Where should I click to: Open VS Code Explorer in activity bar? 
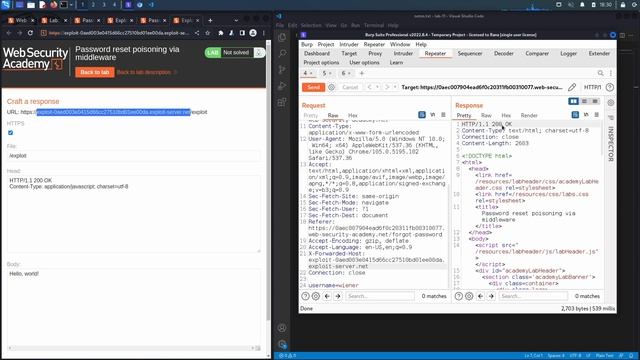pyautogui.click(x=282, y=37)
